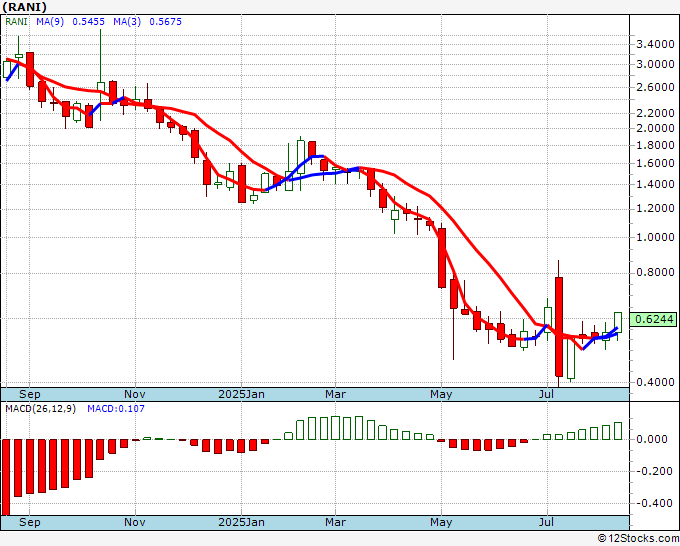Click Sep on the MACD date axis
This screenshot has width=680, height=546.
click(x=29, y=522)
